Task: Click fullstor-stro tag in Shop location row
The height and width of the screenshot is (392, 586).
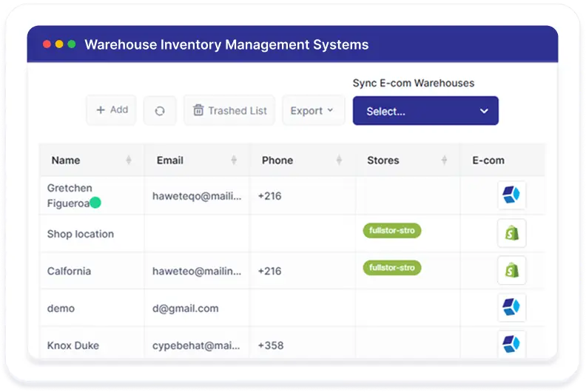Action: coord(392,231)
